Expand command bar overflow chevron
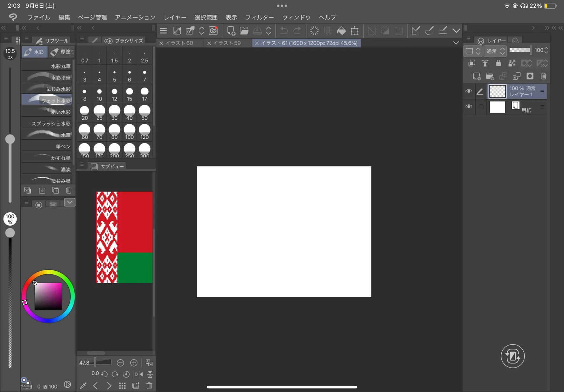The image size is (564, 392). (x=456, y=31)
